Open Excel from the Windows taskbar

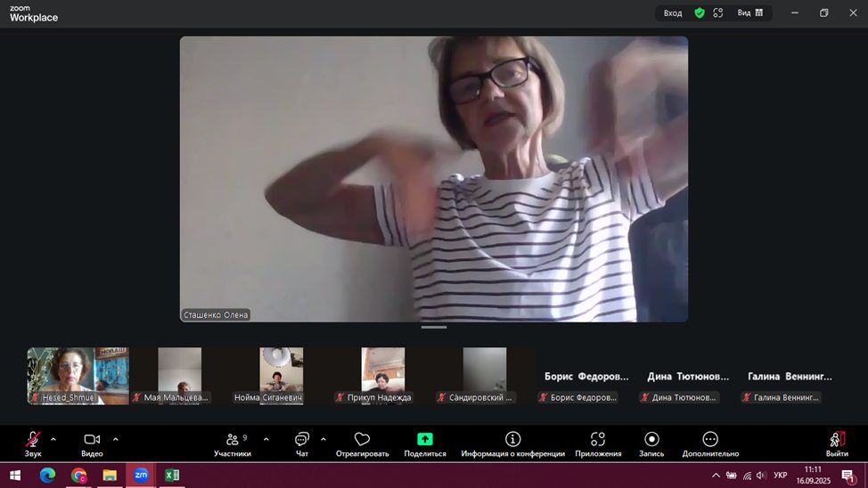172,475
